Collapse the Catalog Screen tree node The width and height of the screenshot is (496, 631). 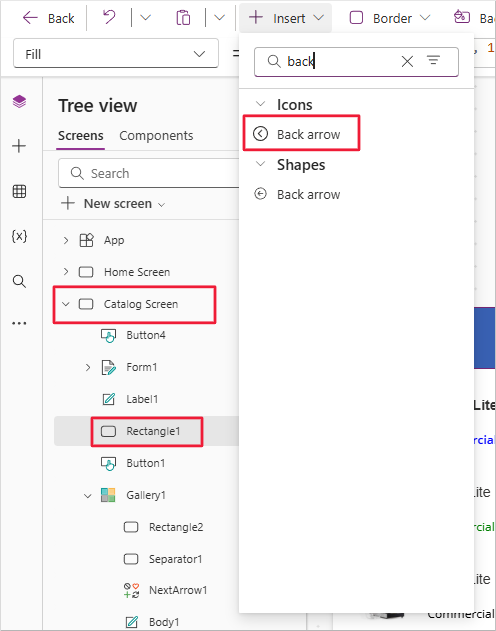pos(66,304)
